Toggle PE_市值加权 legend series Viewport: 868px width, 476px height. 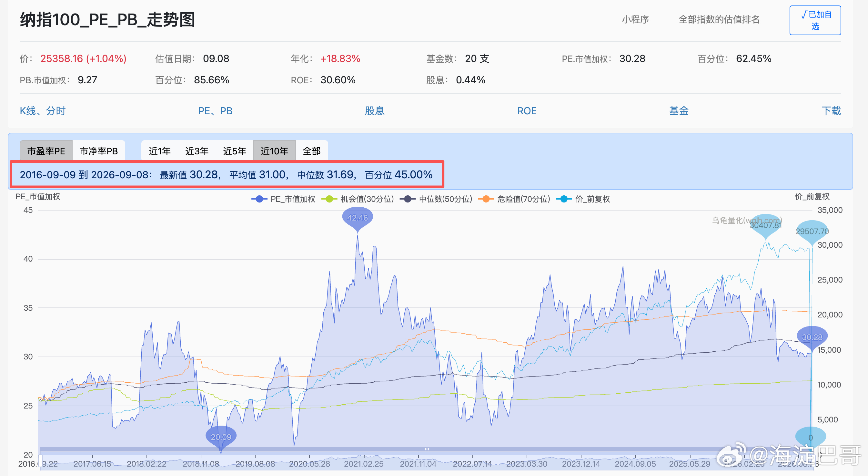coord(283,199)
